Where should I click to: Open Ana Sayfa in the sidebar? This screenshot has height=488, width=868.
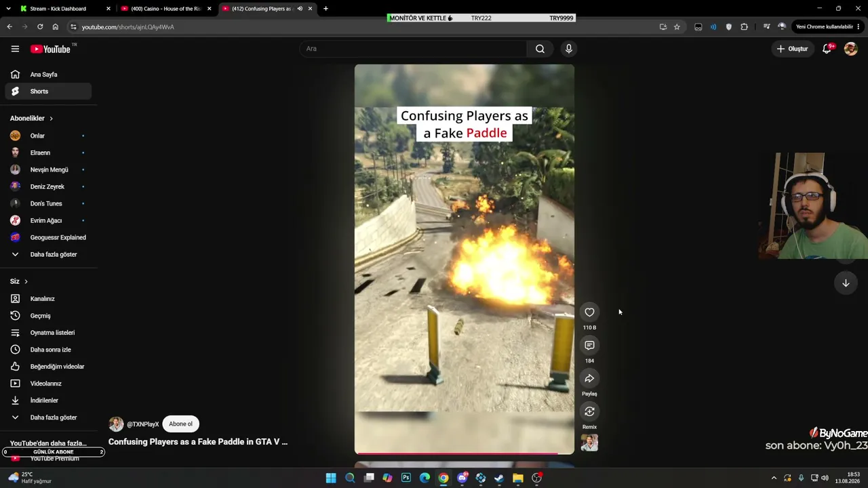(x=47, y=75)
